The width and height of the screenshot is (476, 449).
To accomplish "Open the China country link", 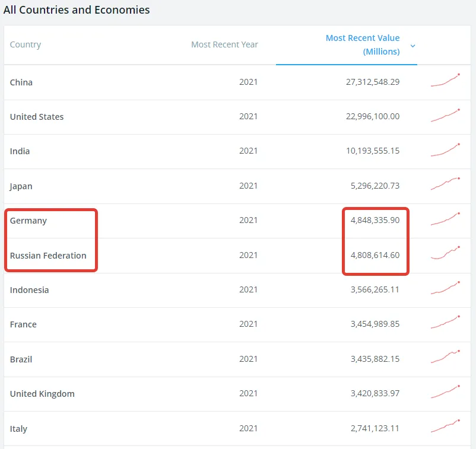I will [x=21, y=82].
